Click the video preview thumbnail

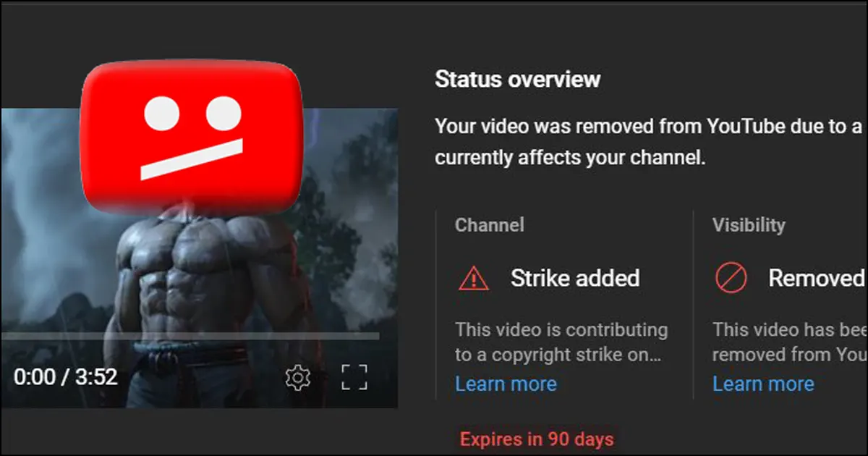tap(199, 258)
